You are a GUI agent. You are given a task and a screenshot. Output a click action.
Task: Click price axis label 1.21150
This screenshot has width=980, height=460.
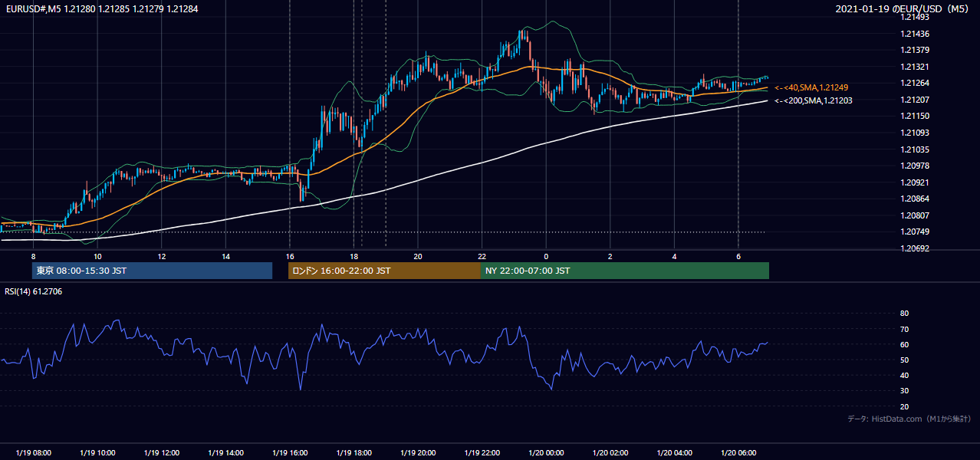point(915,116)
